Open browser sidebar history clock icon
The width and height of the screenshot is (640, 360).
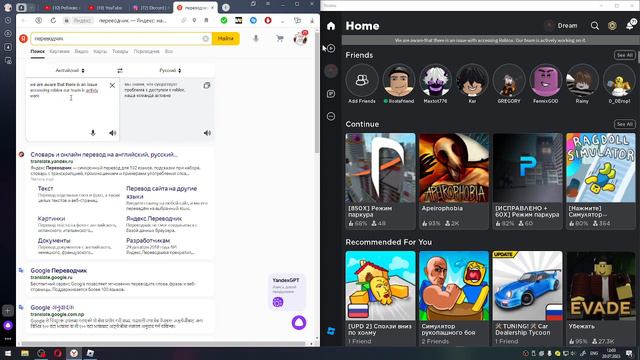8,20
